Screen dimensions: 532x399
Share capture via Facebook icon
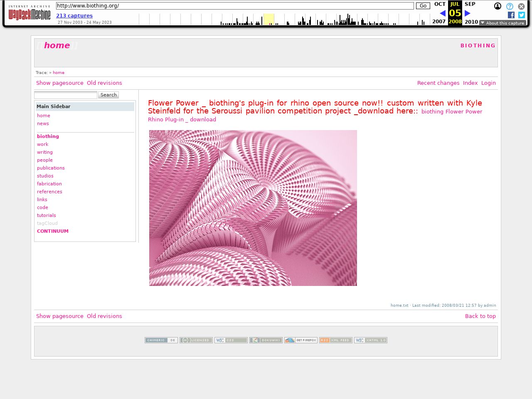(511, 15)
